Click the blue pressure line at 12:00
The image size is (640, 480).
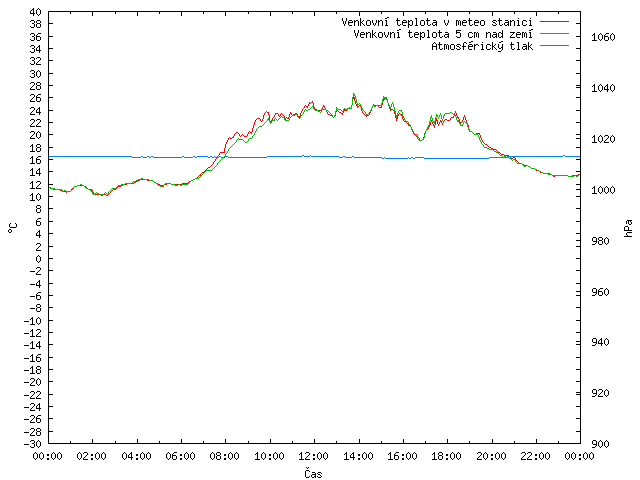314,156
